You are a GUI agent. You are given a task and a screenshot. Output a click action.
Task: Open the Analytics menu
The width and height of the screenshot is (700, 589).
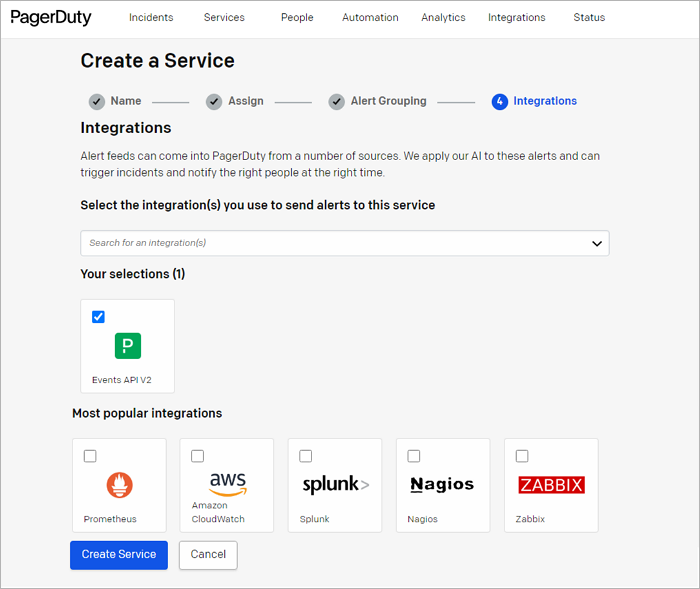(x=443, y=17)
